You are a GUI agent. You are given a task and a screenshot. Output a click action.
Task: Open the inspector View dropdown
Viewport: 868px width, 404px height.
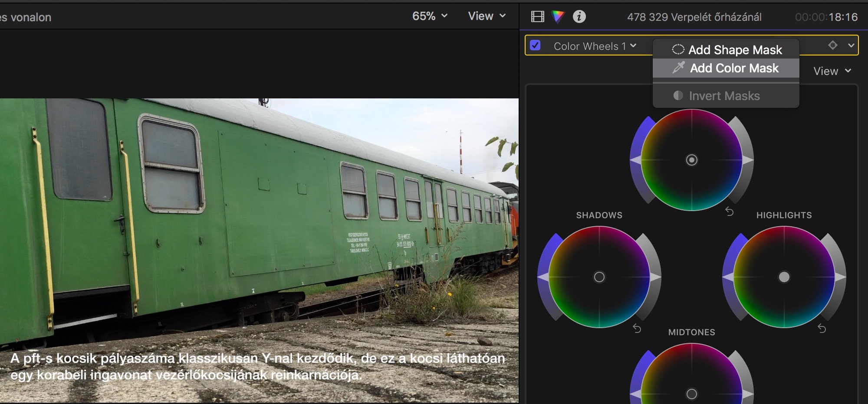click(832, 71)
